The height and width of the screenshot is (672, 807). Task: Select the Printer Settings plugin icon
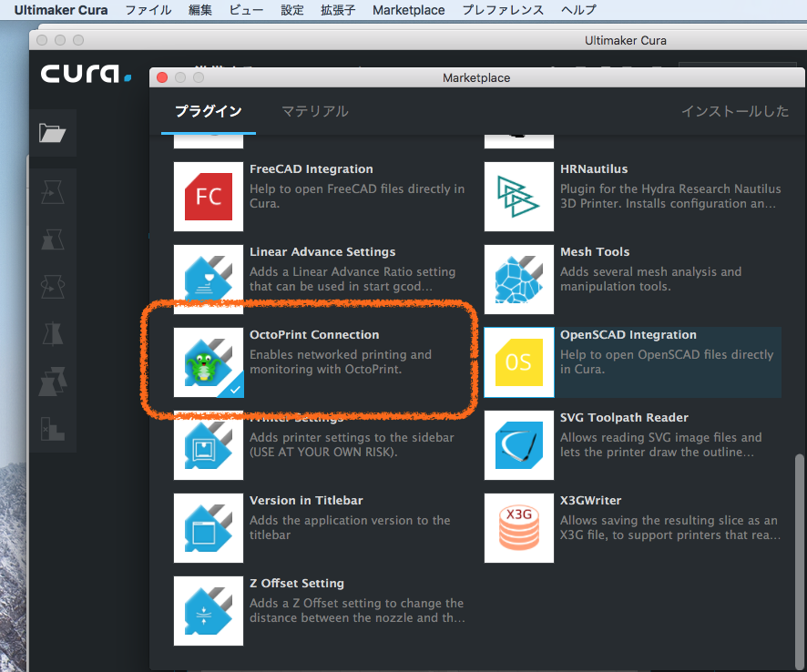209,445
